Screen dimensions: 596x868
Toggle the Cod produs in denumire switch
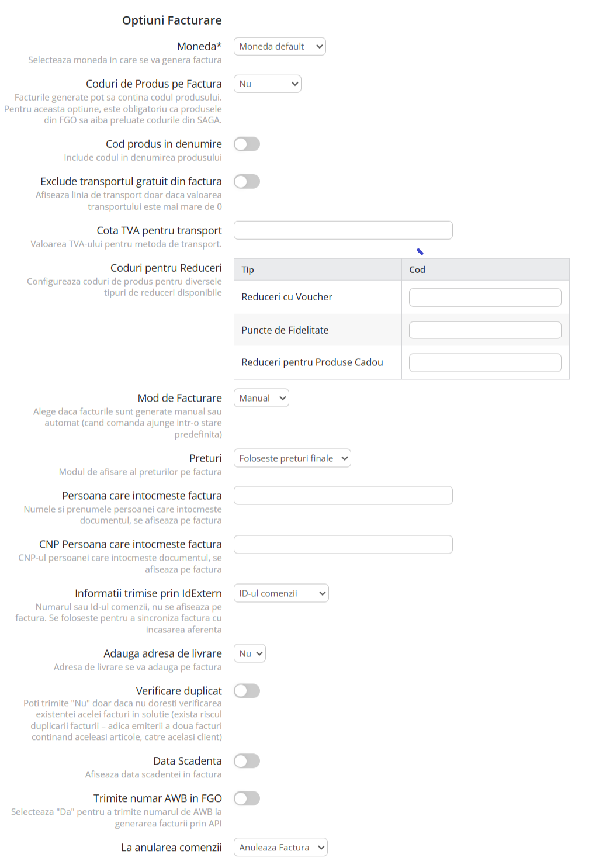pos(247,144)
